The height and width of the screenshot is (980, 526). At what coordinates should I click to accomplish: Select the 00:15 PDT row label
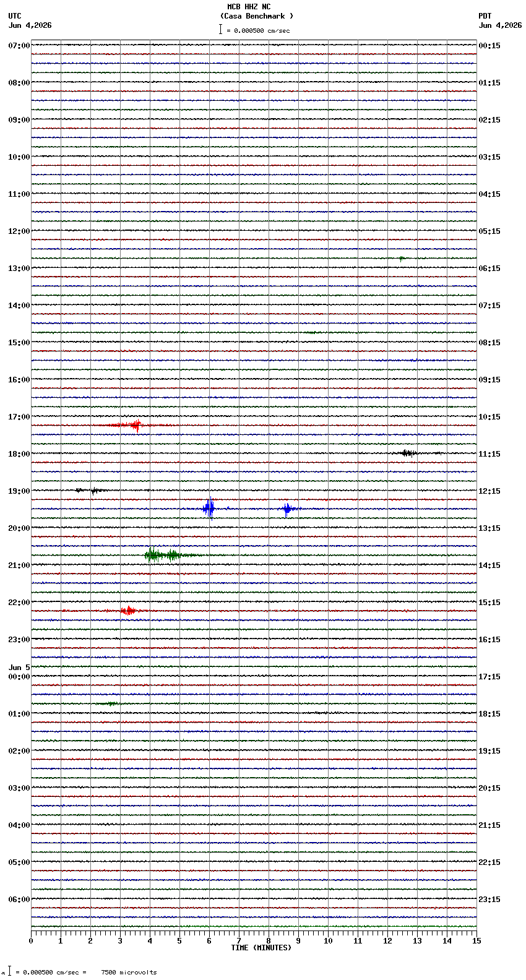point(489,46)
